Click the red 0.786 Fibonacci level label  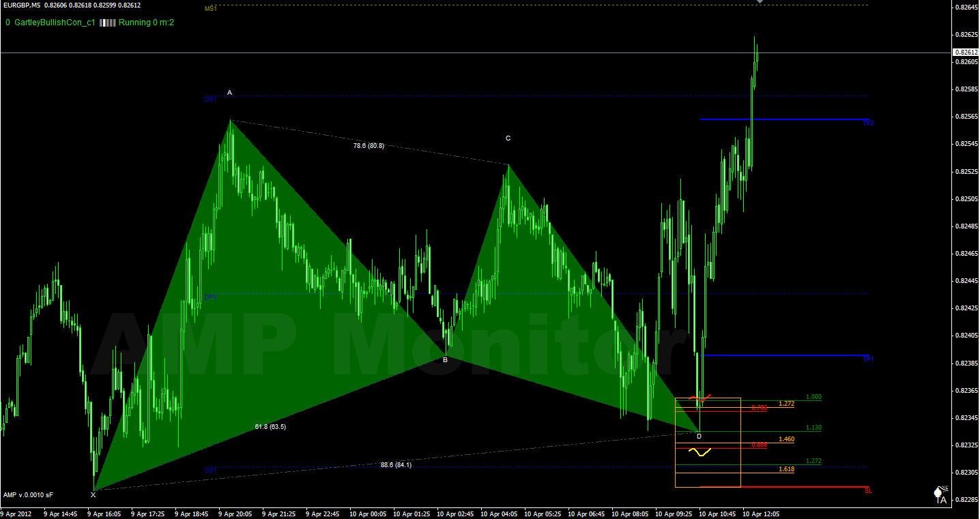(759, 408)
